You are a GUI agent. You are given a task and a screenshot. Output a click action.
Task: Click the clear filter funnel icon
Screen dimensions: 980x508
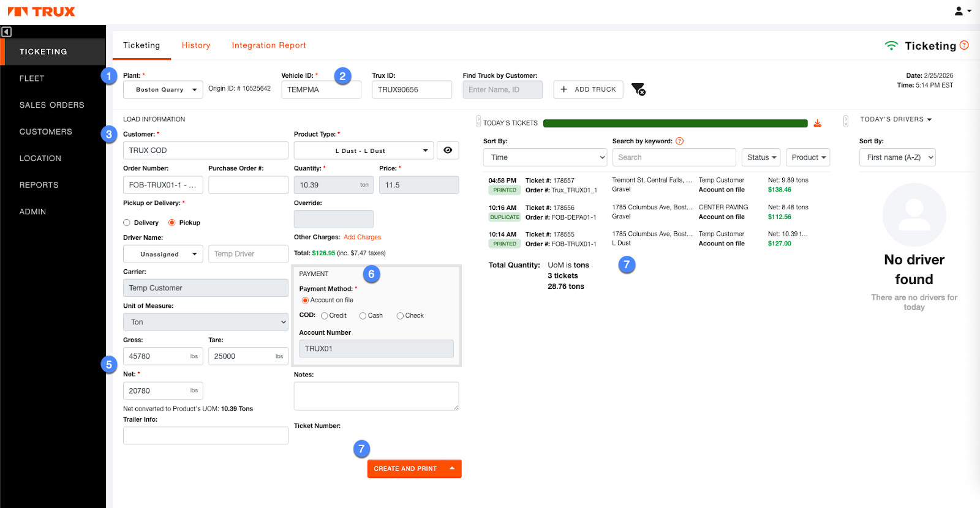click(638, 90)
